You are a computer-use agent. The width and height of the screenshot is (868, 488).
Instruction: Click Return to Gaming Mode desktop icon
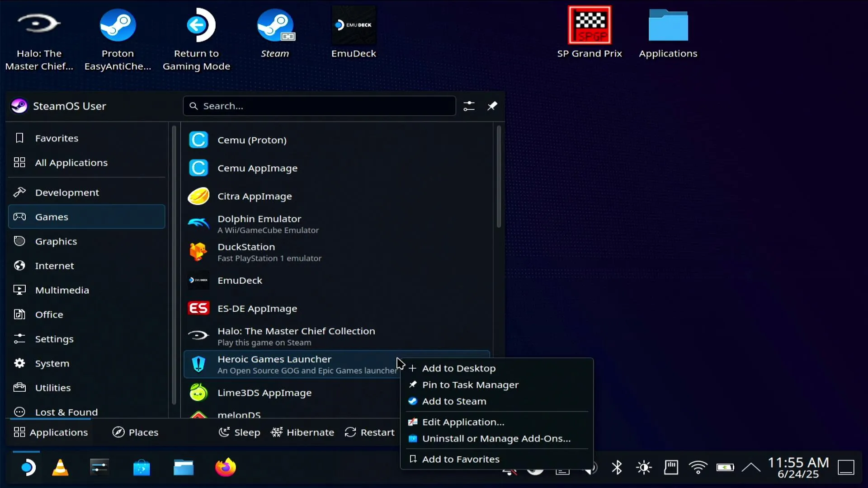pos(196,39)
